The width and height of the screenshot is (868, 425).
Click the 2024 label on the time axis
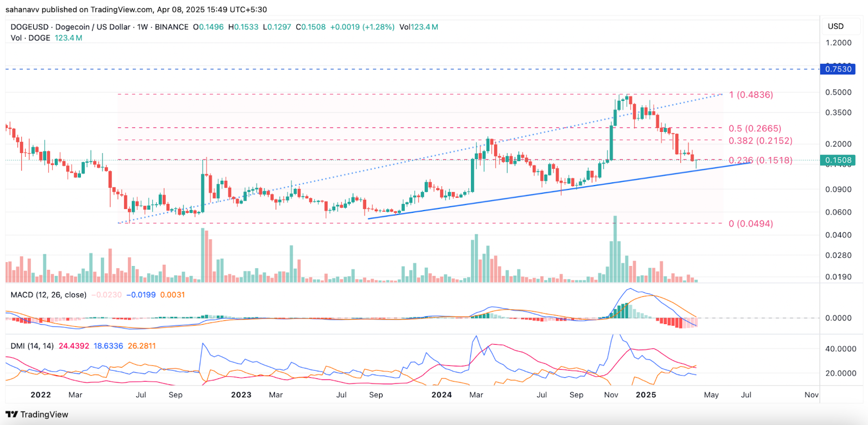(x=442, y=395)
